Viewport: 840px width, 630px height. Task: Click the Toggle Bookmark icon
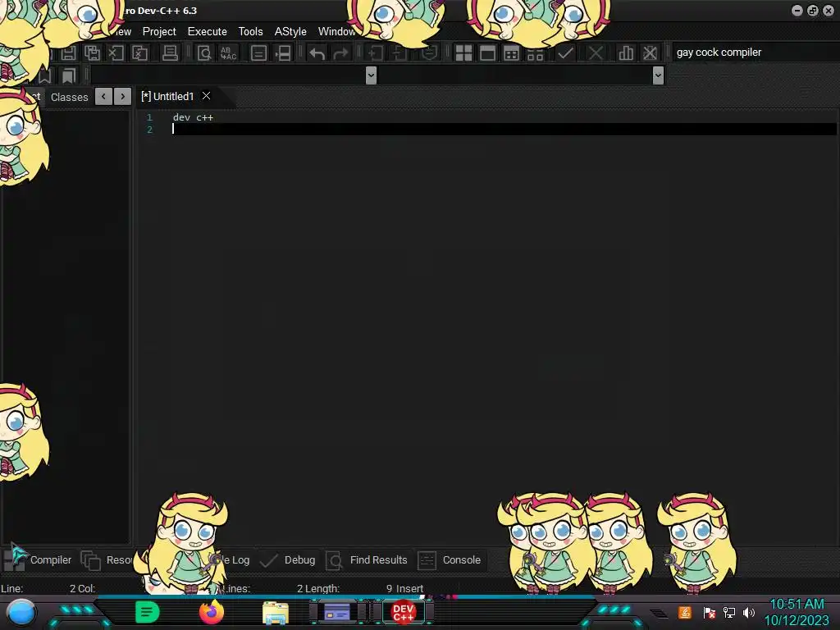pyautogui.click(x=44, y=75)
